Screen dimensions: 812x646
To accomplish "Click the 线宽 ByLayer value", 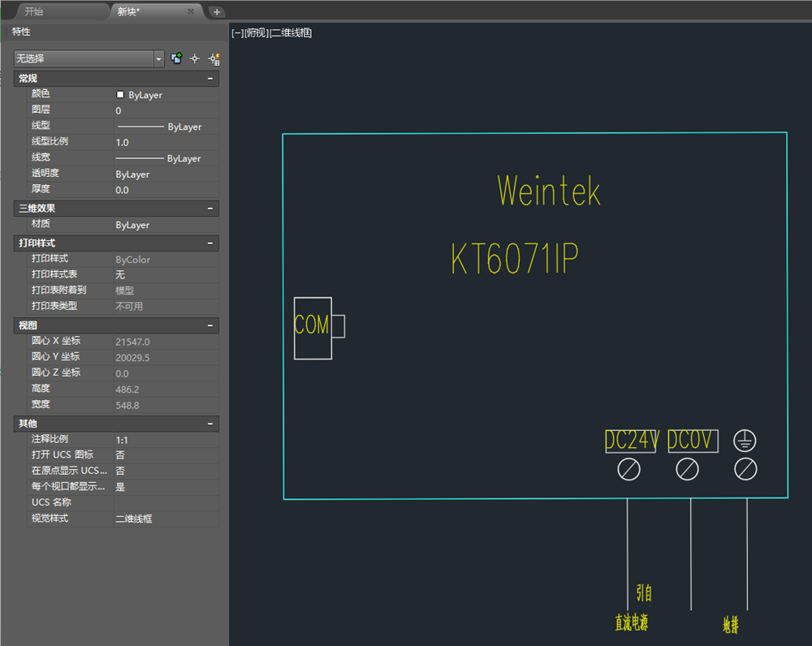I will coord(166,158).
